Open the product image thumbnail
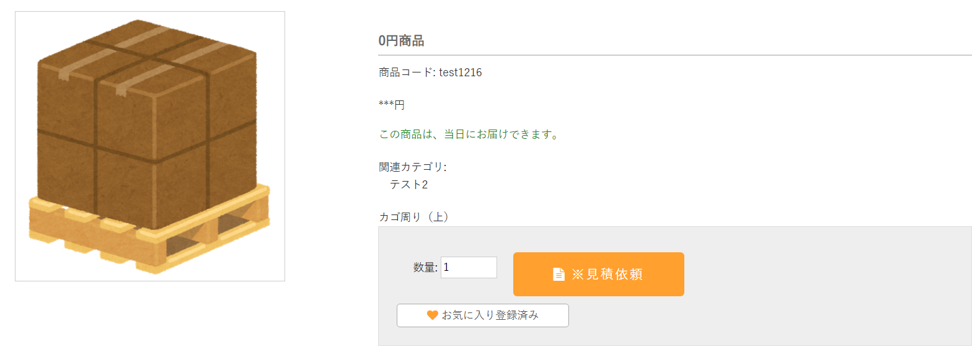 (x=150, y=146)
